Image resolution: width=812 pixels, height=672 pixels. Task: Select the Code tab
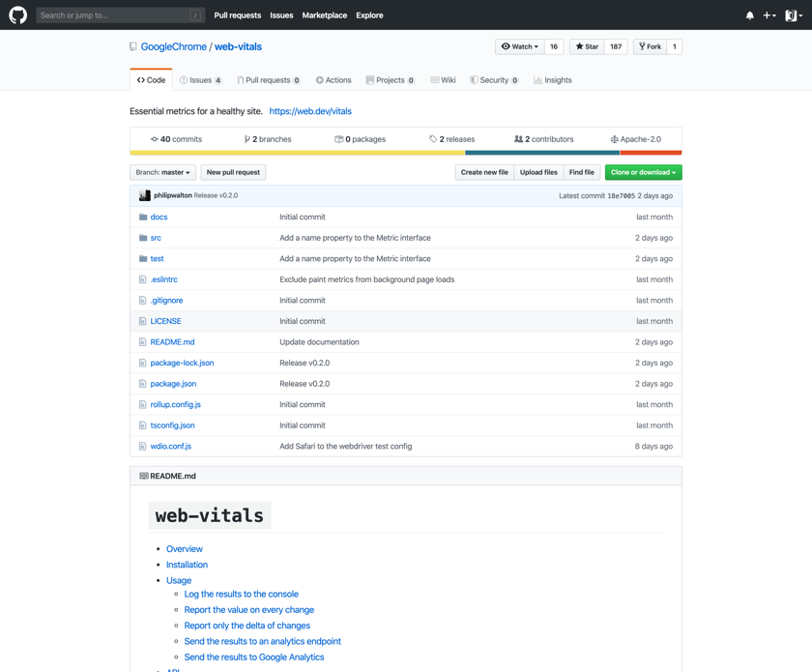click(x=151, y=80)
